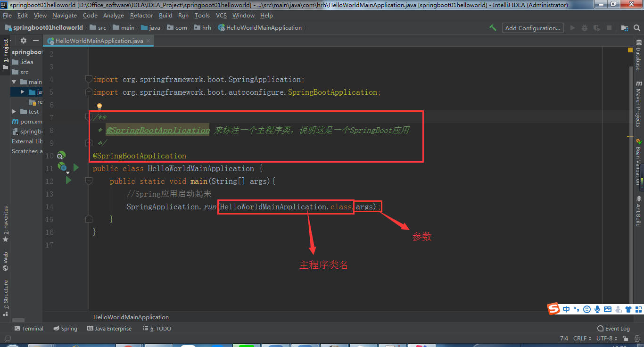This screenshot has height=347, width=644.
Task: Select the HelloWorldMainApplication.java editor tab
Action: [99, 41]
